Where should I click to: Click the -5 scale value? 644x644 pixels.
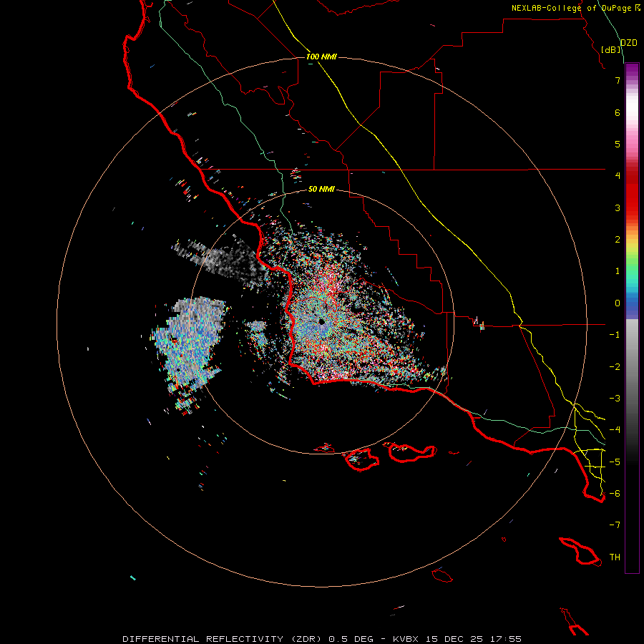coord(615,462)
